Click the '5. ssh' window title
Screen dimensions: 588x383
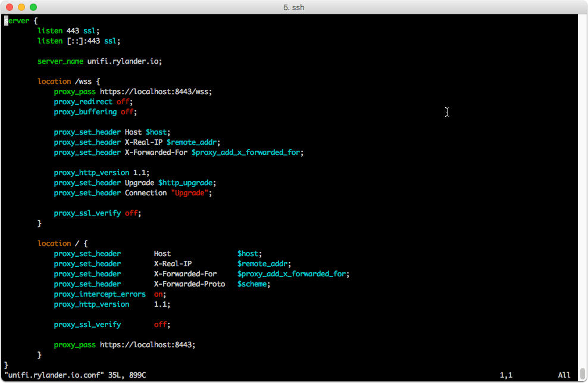click(x=293, y=8)
